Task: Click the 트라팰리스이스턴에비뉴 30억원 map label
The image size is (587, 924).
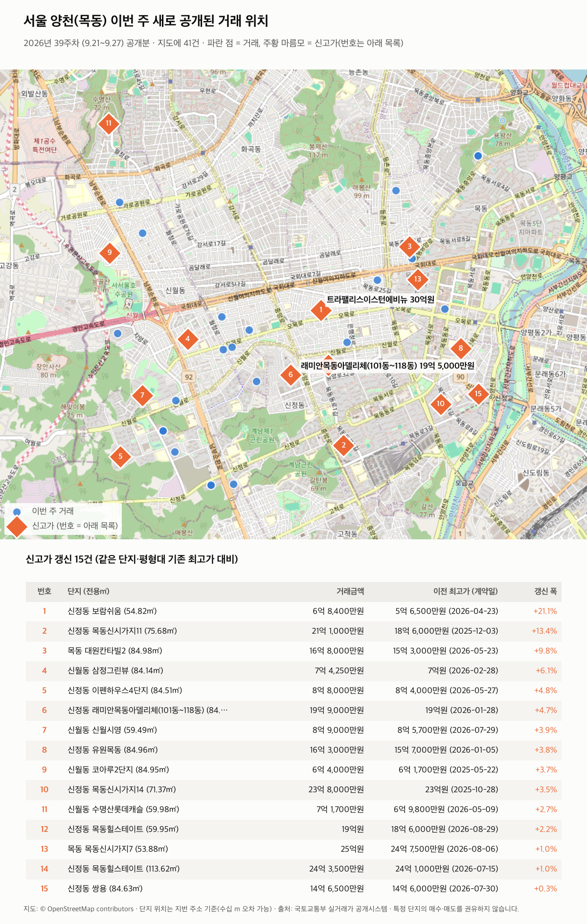Action: 381,300
